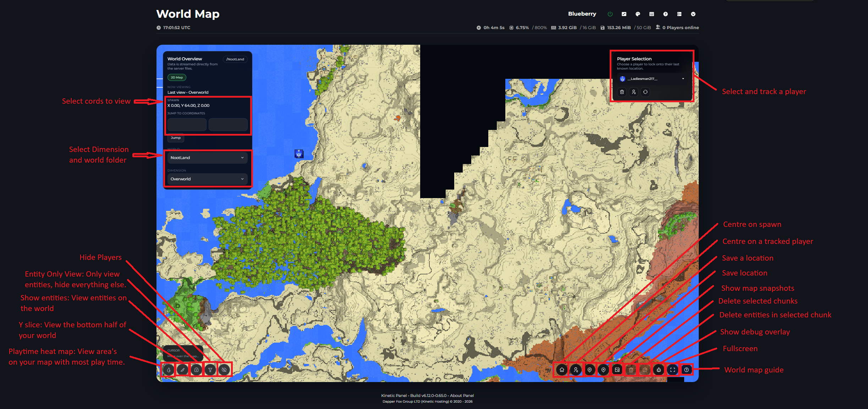Click the add saved location pin icon
Viewport: 868px width, 409px height.
pyautogui.click(x=603, y=370)
